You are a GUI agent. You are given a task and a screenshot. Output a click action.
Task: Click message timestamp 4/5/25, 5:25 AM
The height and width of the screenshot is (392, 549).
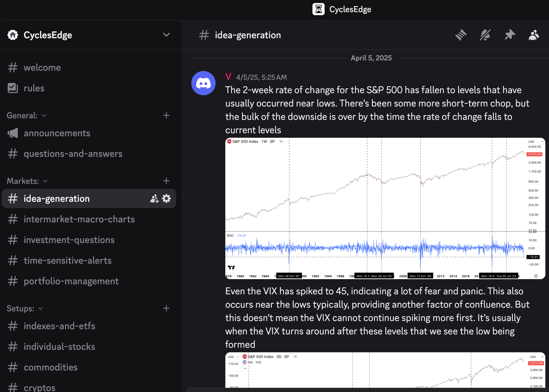tap(261, 77)
